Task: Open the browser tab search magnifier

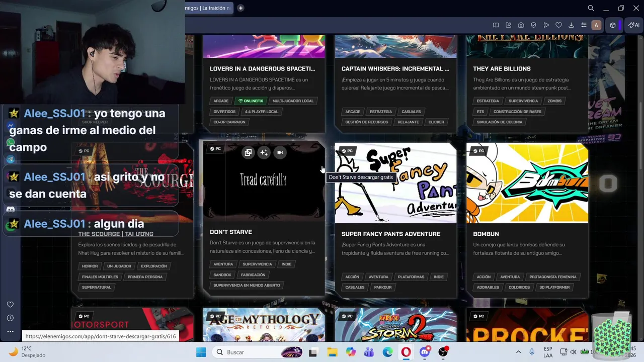Action: [x=591, y=8]
